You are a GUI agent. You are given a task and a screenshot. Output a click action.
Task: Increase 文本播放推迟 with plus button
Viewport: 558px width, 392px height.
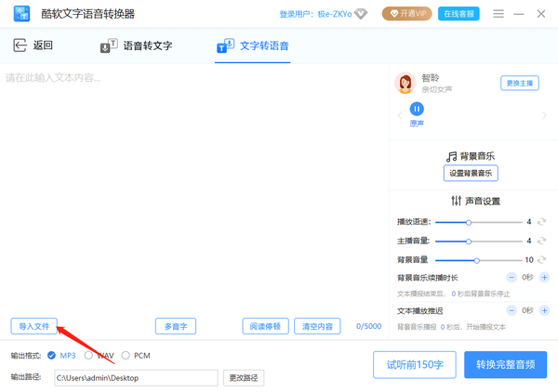pos(544,310)
